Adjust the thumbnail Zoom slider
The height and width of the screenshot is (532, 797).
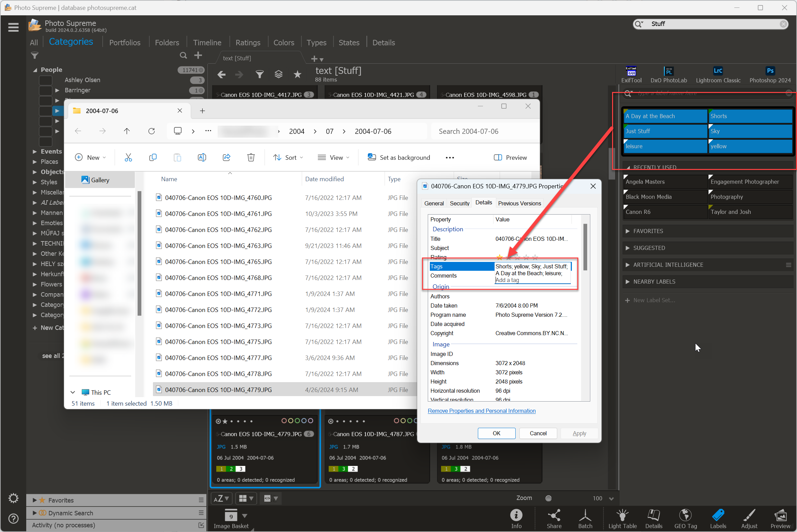pyautogui.click(x=548, y=498)
